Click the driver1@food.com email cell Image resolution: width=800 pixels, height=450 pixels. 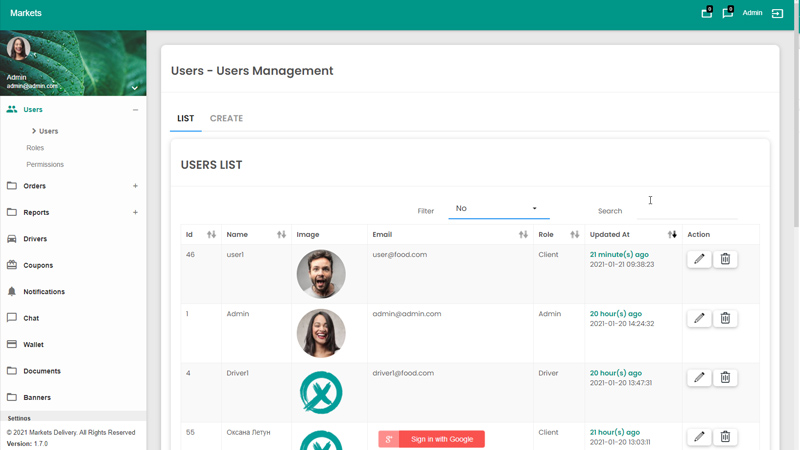point(403,373)
